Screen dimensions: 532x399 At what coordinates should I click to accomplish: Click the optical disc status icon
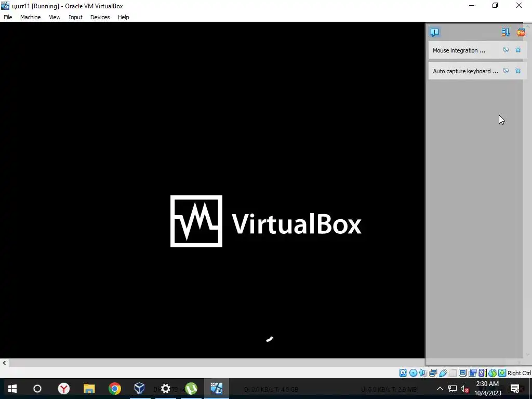click(x=413, y=373)
